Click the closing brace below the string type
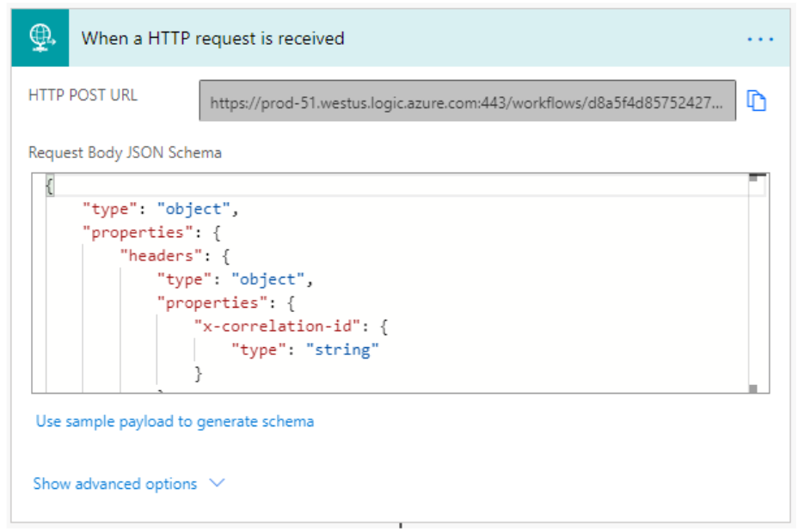The height and width of the screenshot is (532, 798). (x=199, y=373)
